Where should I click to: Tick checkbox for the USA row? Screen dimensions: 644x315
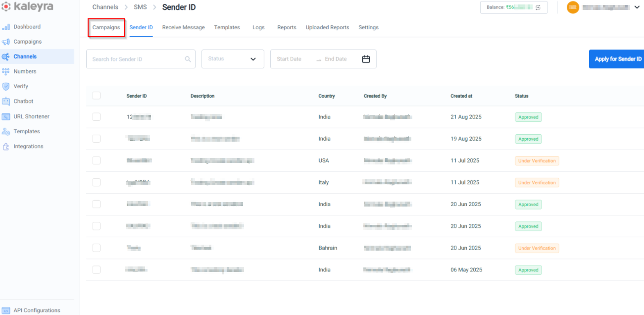click(x=97, y=160)
